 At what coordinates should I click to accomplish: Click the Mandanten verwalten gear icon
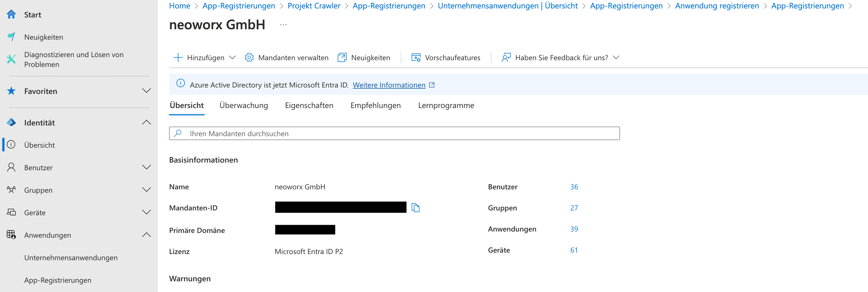click(249, 57)
